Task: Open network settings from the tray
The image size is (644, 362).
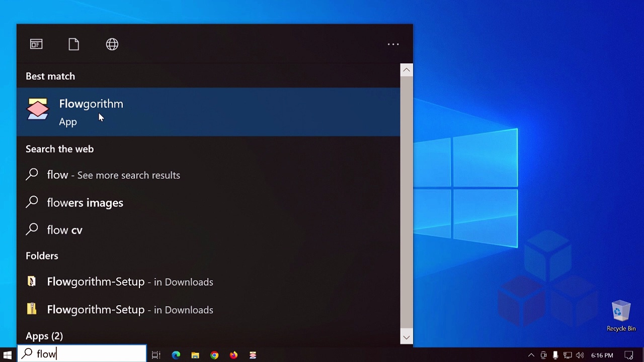Action: (x=568, y=355)
